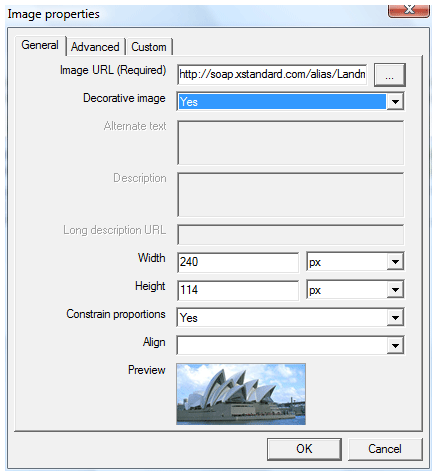437x476 pixels.
Task: Open the Custom tab
Action: [x=149, y=47]
